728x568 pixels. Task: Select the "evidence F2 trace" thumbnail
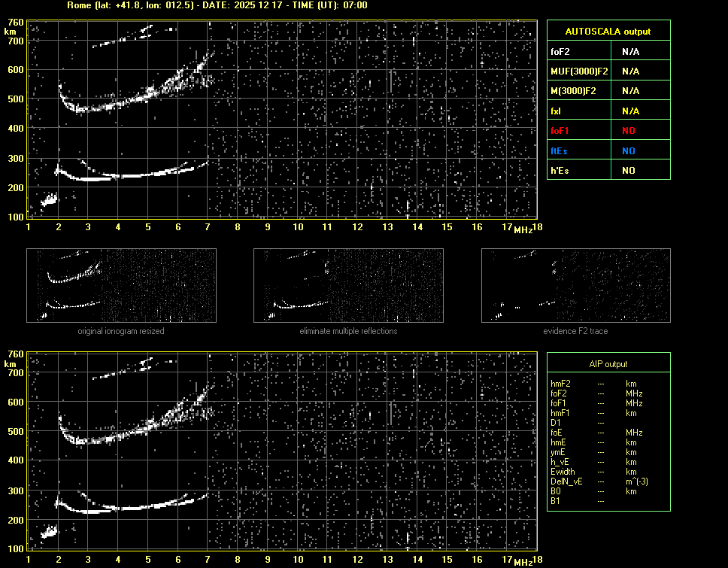point(576,285)
